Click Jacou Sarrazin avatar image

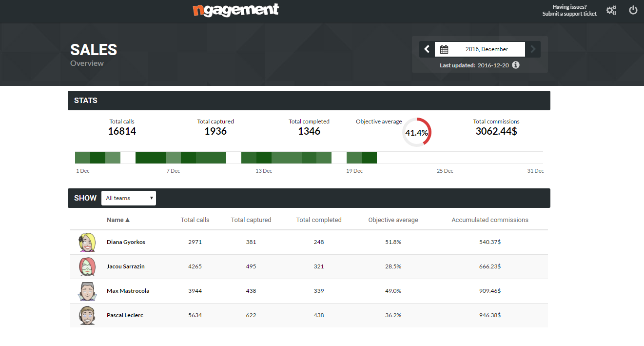(x=86, y=267)
